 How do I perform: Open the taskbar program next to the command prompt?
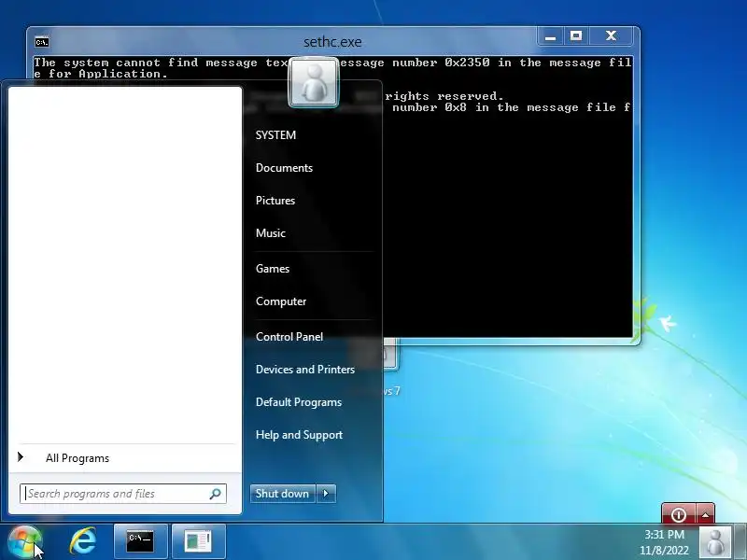(198, 541)
